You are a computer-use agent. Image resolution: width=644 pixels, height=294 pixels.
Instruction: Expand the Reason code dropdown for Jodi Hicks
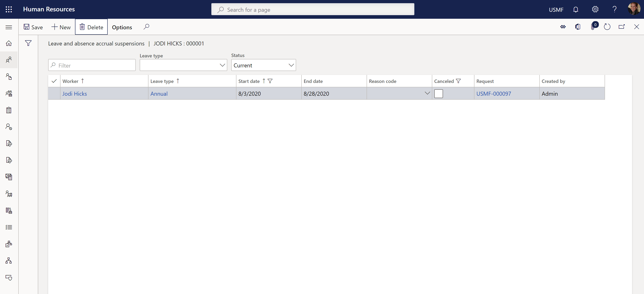click(427, 93)
